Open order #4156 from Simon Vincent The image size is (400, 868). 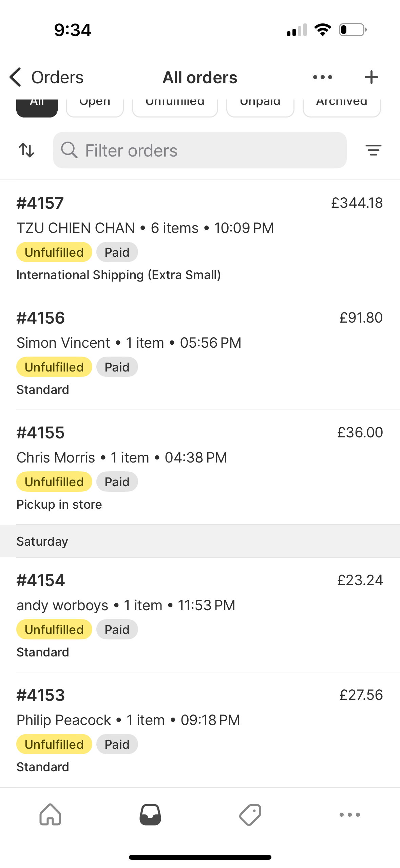[x=200, y=352]
